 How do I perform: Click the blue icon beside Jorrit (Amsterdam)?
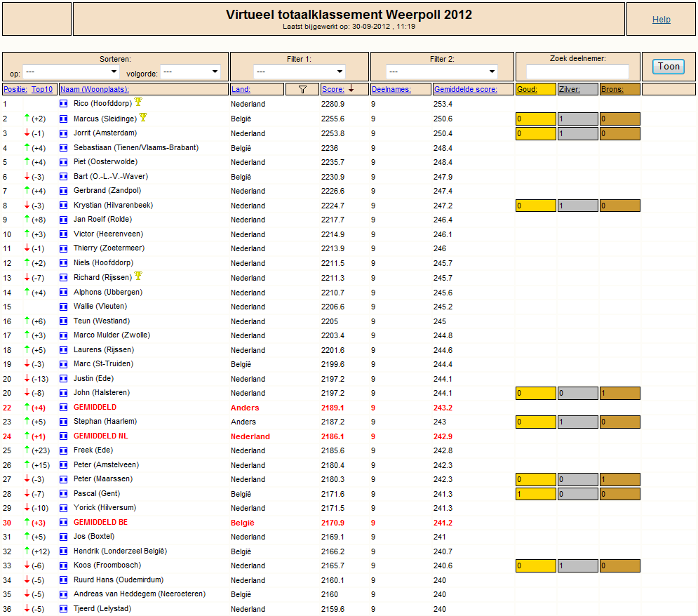tap(64, 133)
